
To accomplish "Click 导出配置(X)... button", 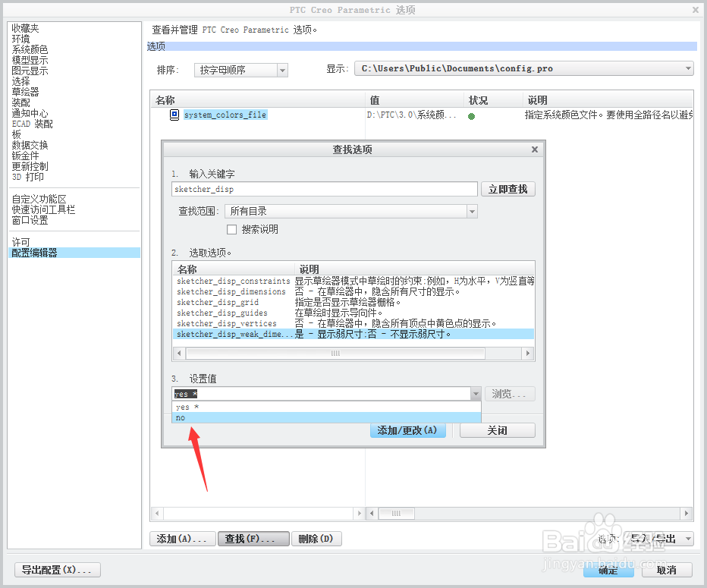I will [x=57, y=570].
